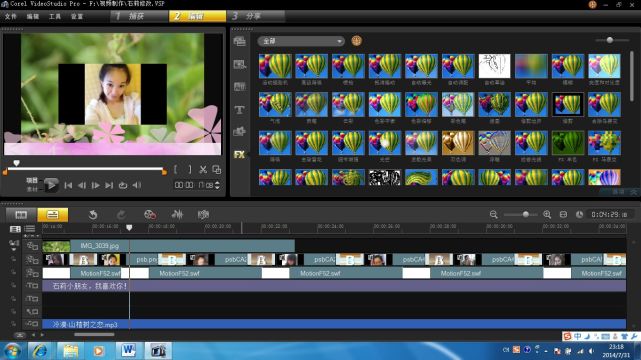Zoom in the timeline with magnifier plus
The width and height of the screenshot is (641, 360).
tap(547, 215)
